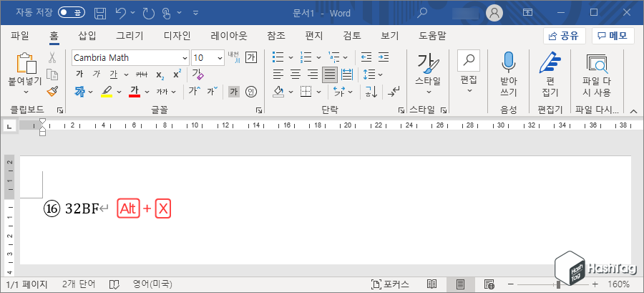Click the enclosed character (인) icon
This screenshot has height=293, width=644.
(x=251, y=92)
